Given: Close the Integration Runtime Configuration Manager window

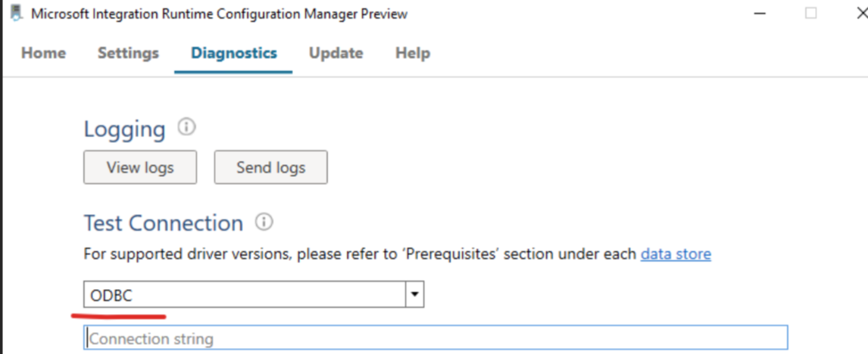Looking at the screenshot, I should click(860, 14).
